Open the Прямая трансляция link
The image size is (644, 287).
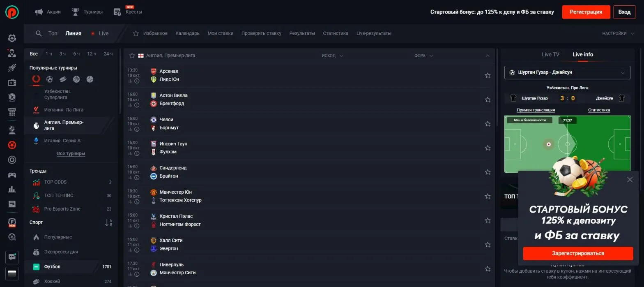(536, 110)
